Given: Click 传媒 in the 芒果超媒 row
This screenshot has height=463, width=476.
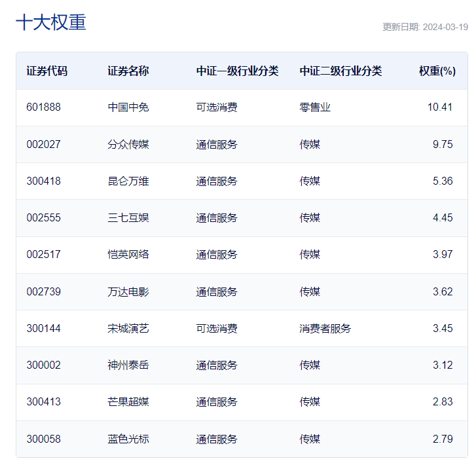Looking at the screenshot, I should 310,402.
